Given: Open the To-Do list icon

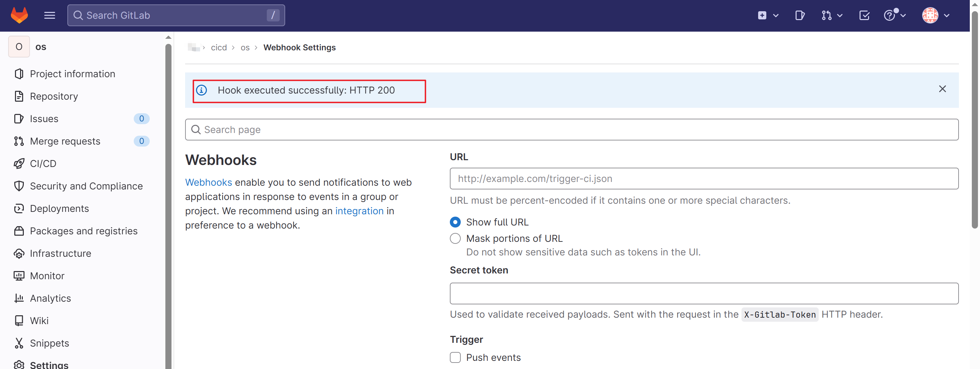Looking at the screenshot, I should tap(864, 15).
